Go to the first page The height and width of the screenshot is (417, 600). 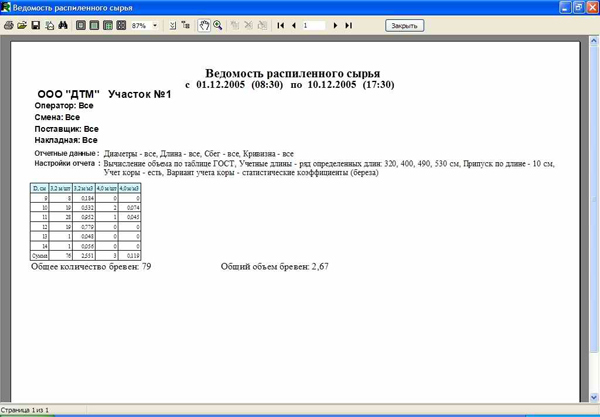[x=281, y=24]
